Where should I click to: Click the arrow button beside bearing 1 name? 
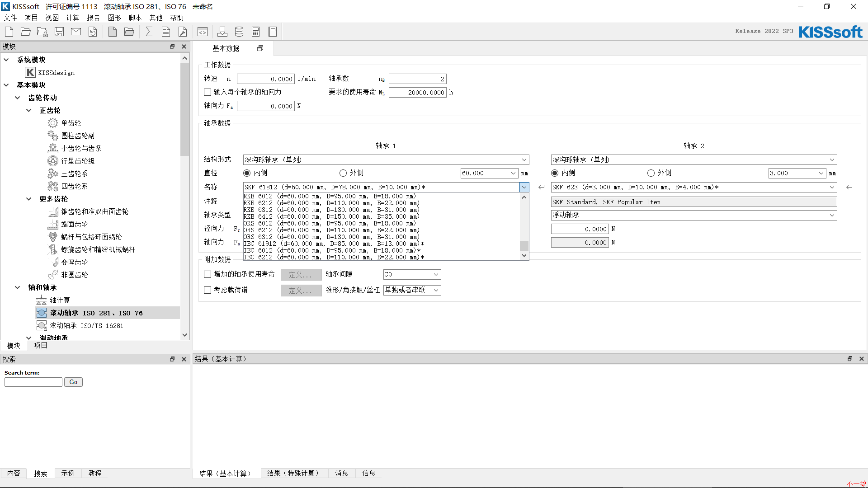click(542, 187)
